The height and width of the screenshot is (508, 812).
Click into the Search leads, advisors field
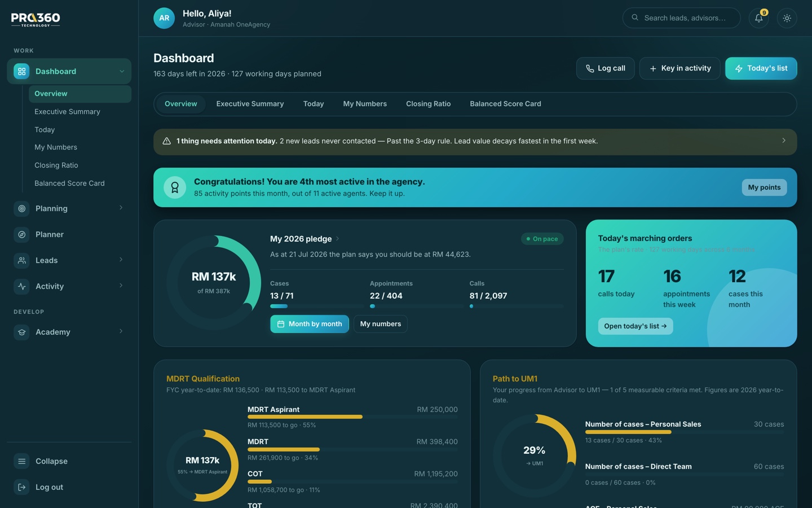pyautogui.click(x=682, y=18)
